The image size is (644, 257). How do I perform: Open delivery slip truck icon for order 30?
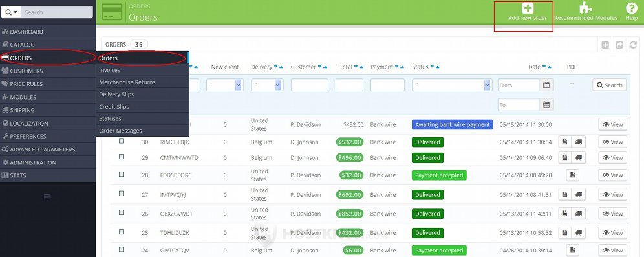pos(579,142)
